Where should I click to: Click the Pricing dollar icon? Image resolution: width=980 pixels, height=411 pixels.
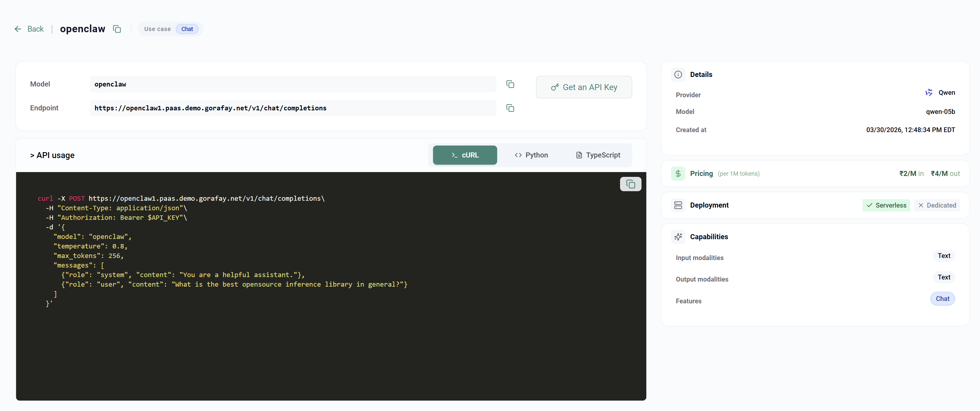tap(678, 174)
